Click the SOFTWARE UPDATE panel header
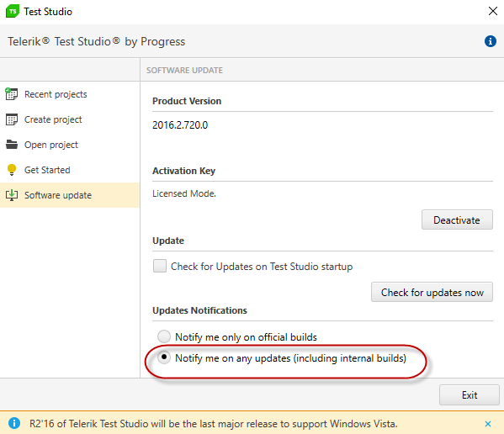This screenshot has width=504, height=434. click(184, 70)
